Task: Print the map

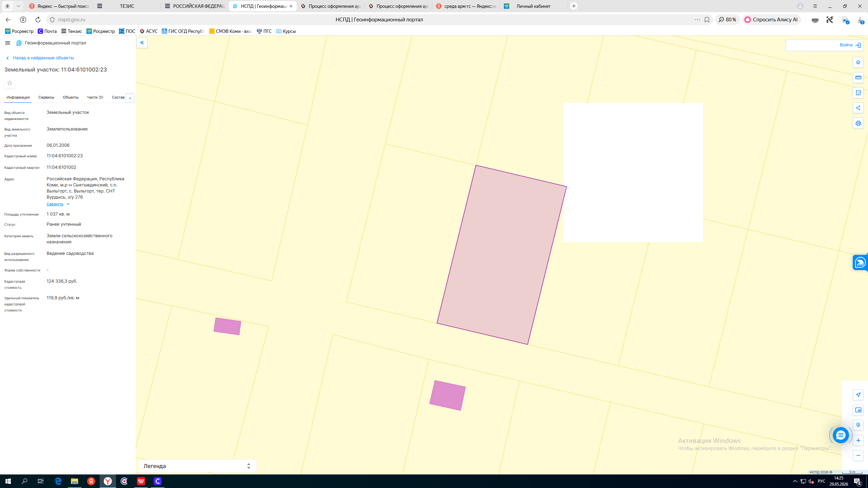Action: coord(858,123)
